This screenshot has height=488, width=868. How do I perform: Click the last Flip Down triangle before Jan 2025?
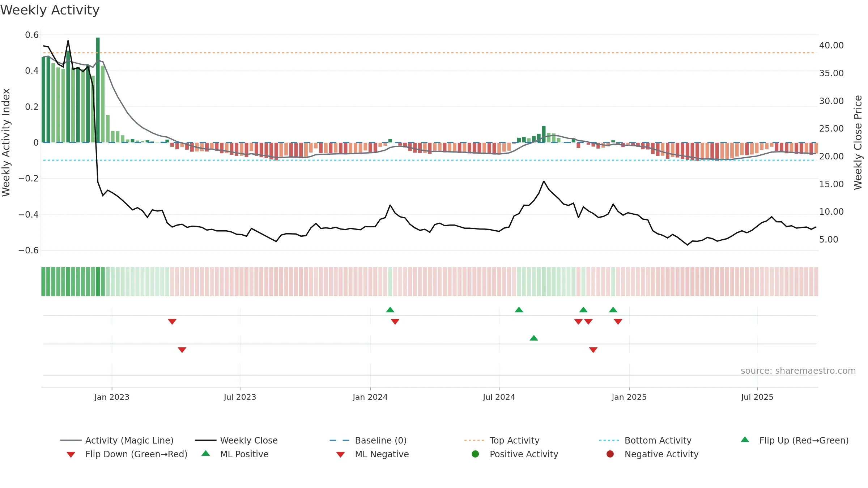(x=618, y=322)
